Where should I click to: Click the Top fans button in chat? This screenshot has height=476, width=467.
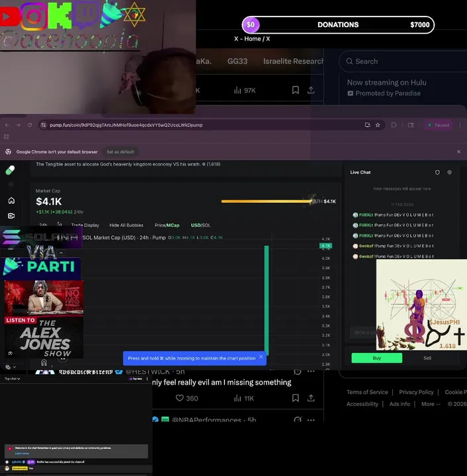click(x=136, y=379)
